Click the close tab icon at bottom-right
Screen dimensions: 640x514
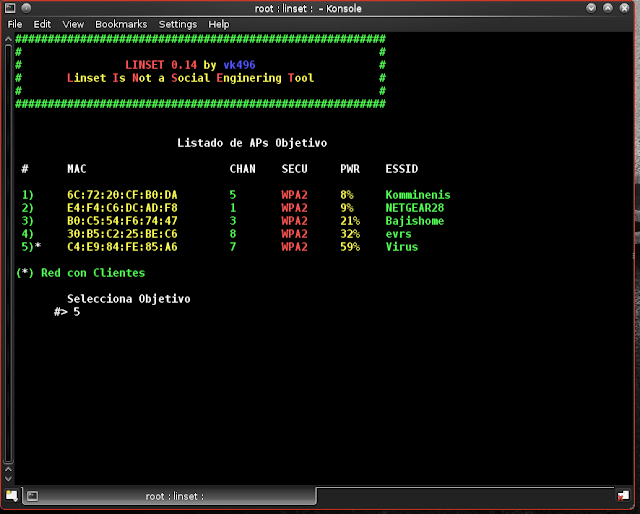coord(627,495)
